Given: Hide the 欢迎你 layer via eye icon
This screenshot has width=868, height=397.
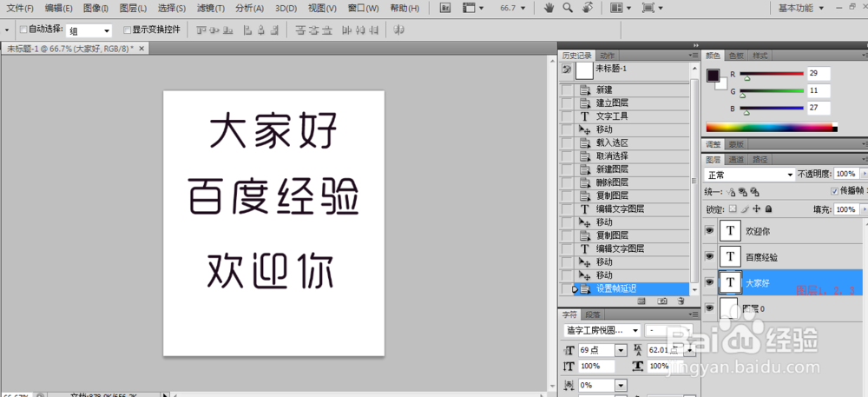Looking at the screenshot, I should (710, 231).
